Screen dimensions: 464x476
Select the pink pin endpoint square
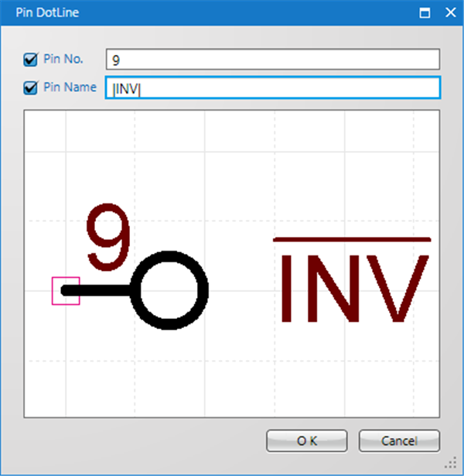click(66, 291)
